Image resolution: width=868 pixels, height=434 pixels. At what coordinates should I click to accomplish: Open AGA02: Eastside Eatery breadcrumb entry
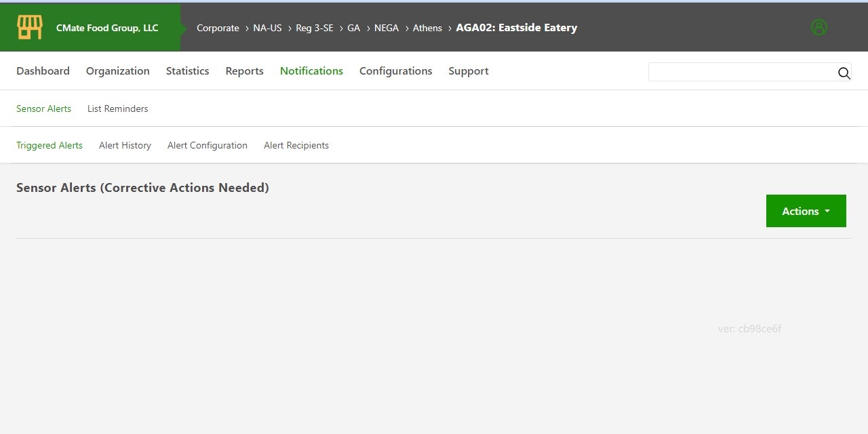[517, 28]
